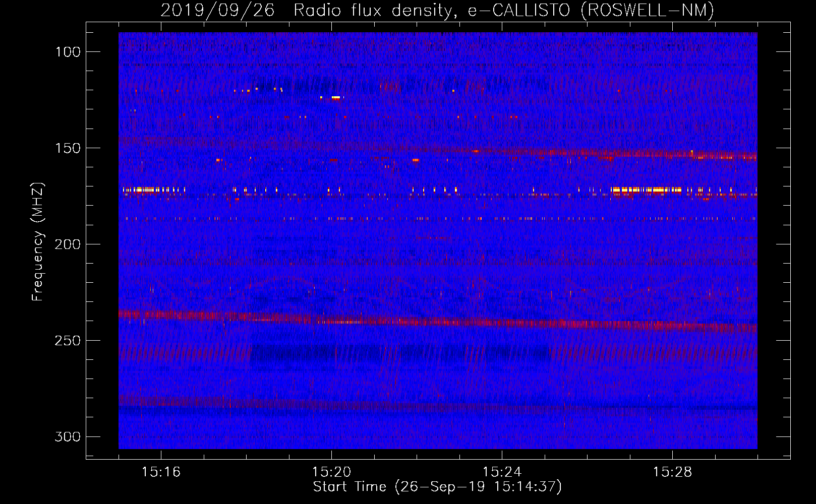This screenshot has width=816, height=504.
Task: Click the 15:20 time tick label
Action: tap(331, 472)
